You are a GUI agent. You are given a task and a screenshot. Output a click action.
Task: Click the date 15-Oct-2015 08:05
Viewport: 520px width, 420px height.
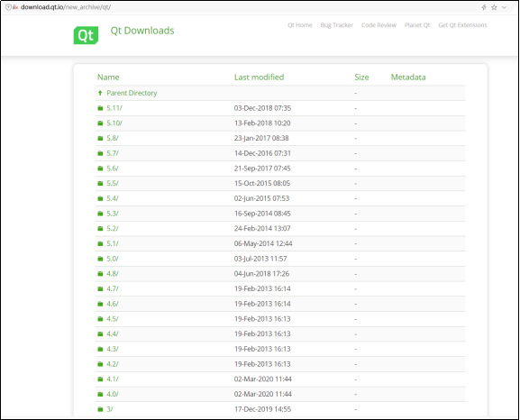[262, 184]
